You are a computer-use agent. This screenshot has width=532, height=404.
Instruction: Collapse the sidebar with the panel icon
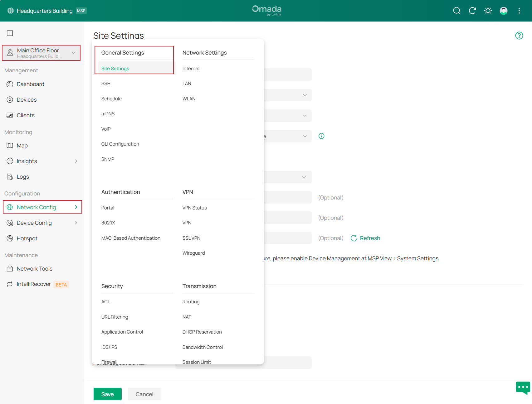(10, 33)
